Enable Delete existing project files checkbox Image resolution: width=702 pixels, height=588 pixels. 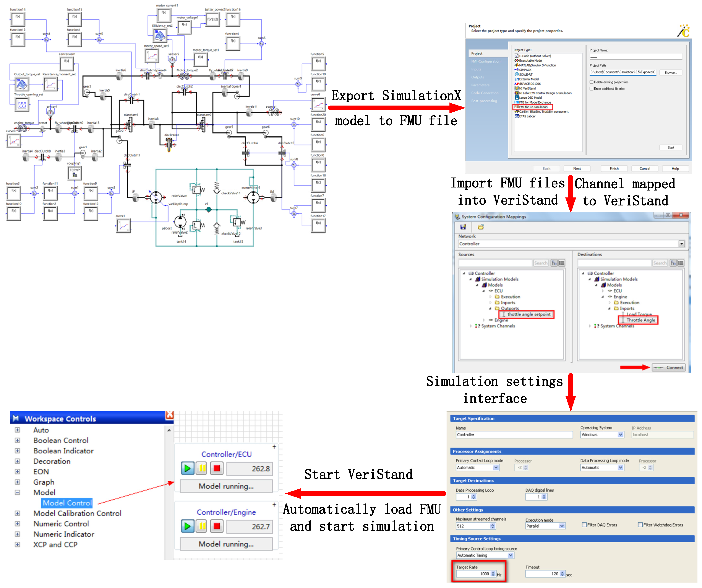[x=591, y=82]
